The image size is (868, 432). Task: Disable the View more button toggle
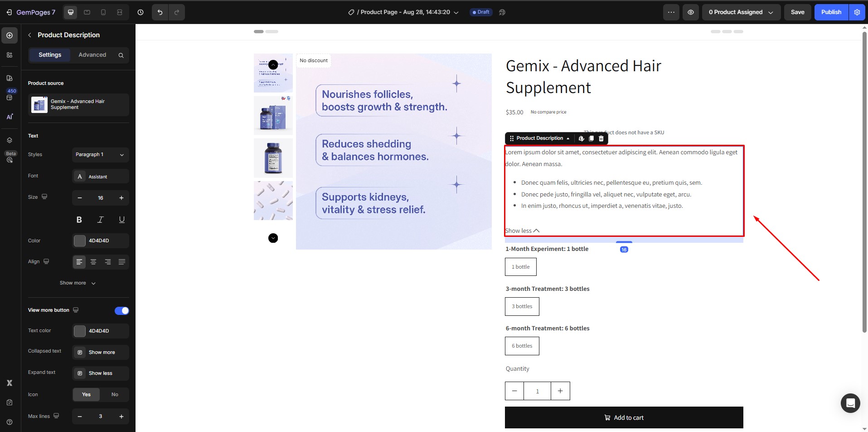pos(121,310)
